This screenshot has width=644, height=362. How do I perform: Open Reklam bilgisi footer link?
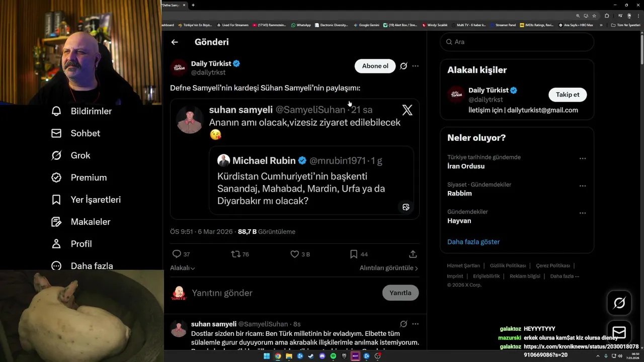coord(525,276)
